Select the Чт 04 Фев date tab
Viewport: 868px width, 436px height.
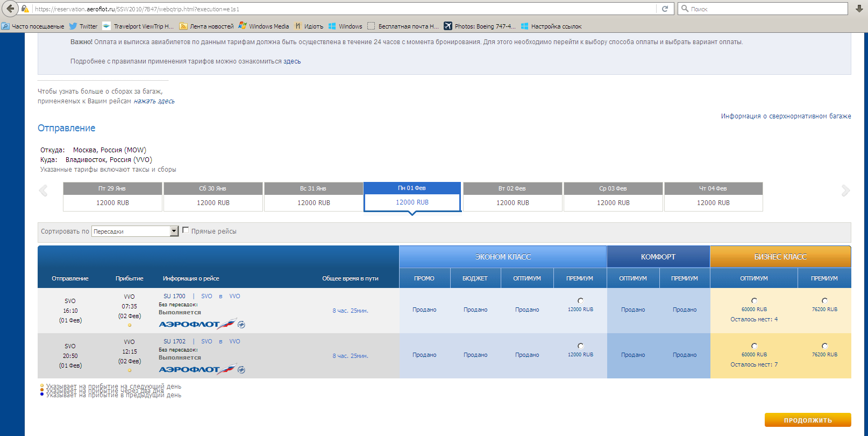(713, 196)
